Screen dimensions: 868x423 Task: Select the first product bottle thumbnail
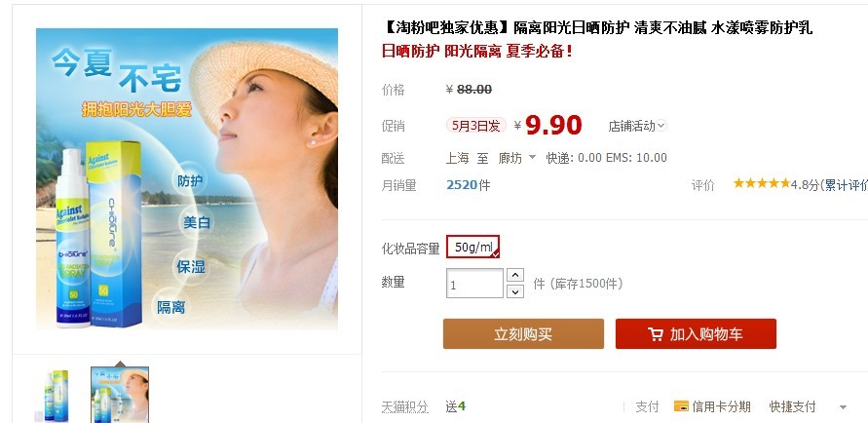click(54, 396)
